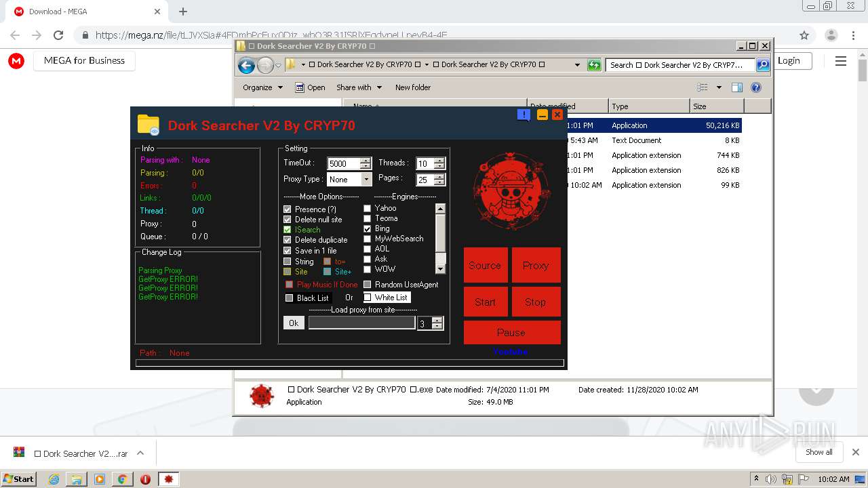Enable the Random UserAgent checkbox
The width and height of the screenshot is (868, 488).
click(368, 285)
